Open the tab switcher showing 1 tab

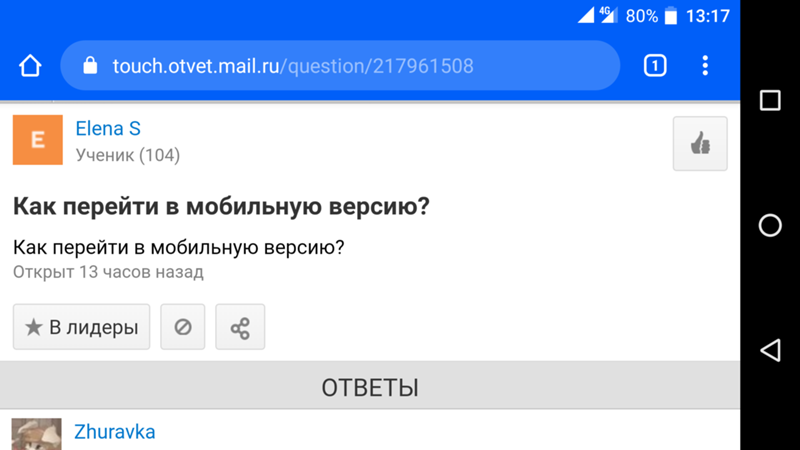click(654, 67)
